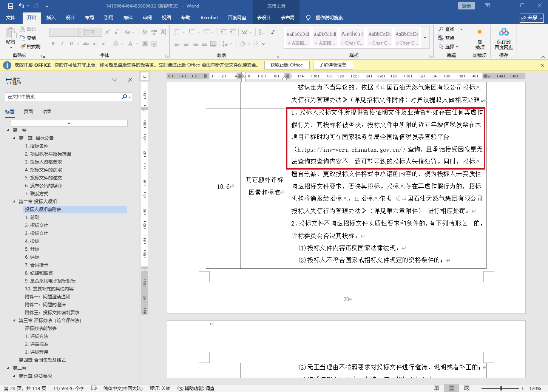Switch navigation pane to the 结果 tab
This screenshot has width=548, height=392.
[47, 112]
